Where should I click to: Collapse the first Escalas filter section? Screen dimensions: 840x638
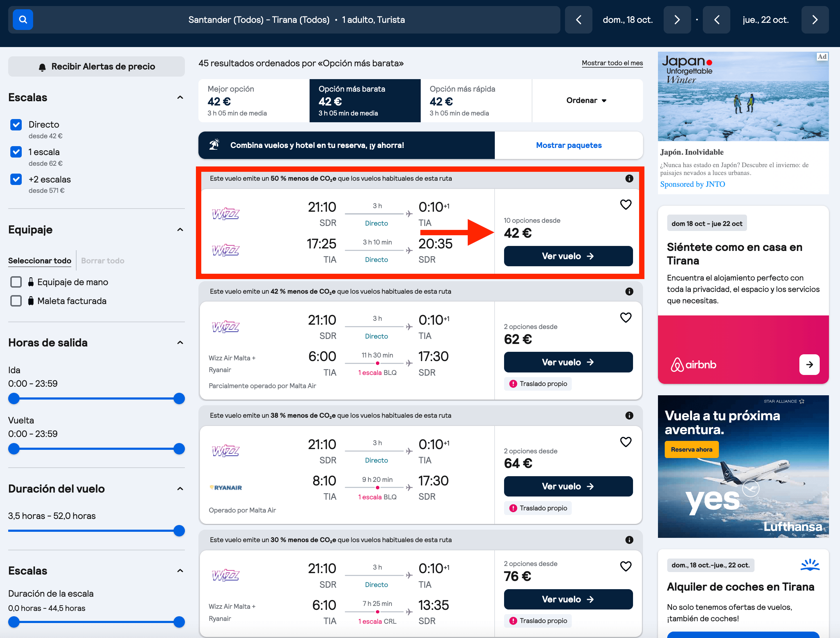point(180,98)
